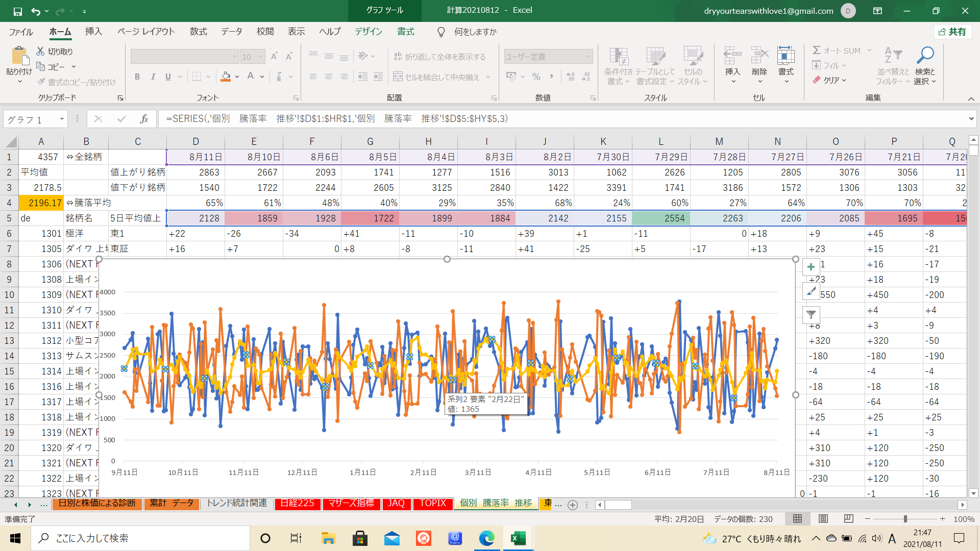Click the ファイル menu button
Viewport: 980px width, 551px height.
click(x=21, y=32)
